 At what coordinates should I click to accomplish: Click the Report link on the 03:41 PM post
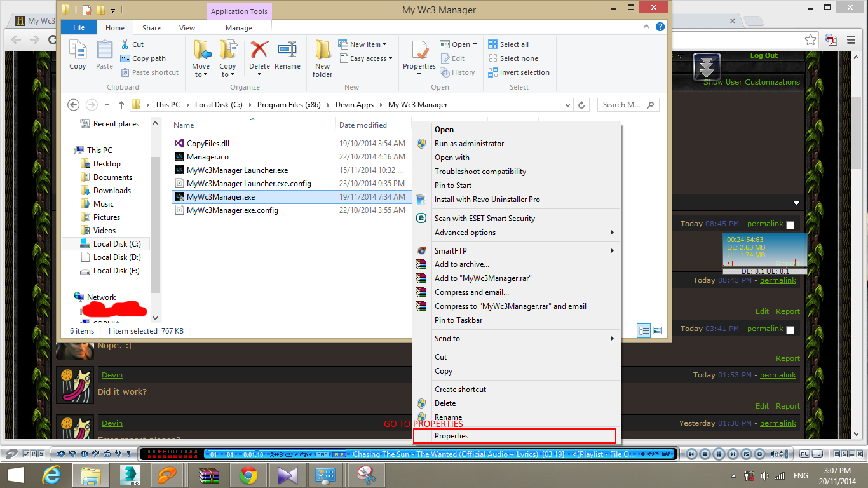tap(788, 358)
